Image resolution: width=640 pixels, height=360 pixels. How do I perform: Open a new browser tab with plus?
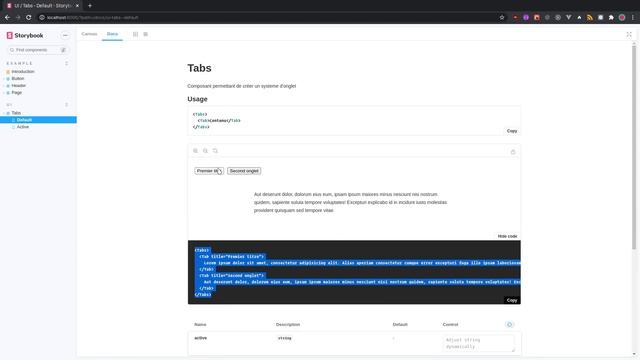tap(90, 6)
